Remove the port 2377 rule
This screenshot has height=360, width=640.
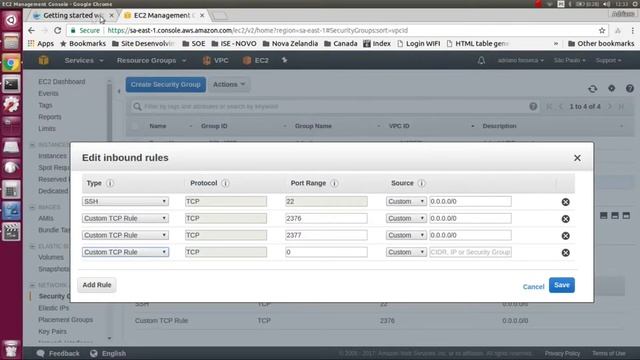(565, 236)
